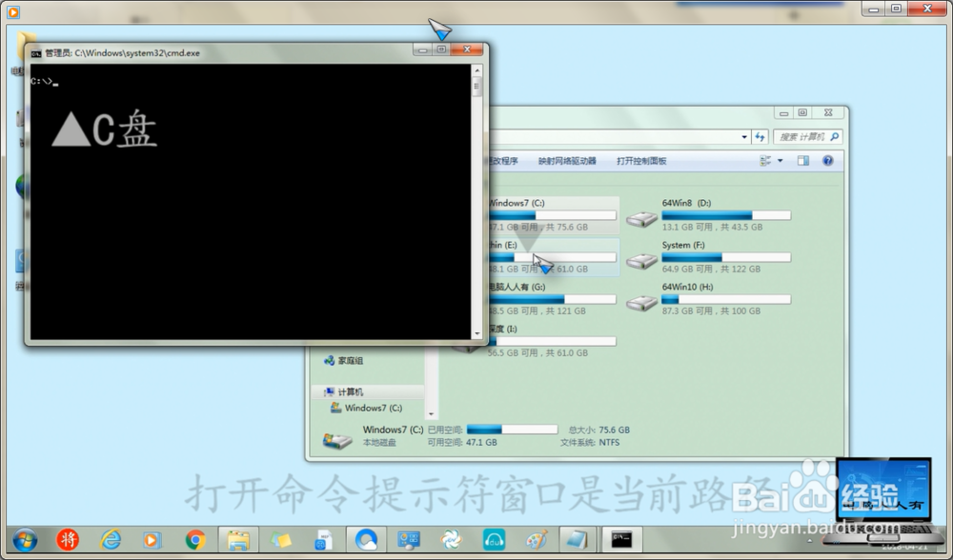
Task: Click cmd window title bar icon
Action: (36, 52)
